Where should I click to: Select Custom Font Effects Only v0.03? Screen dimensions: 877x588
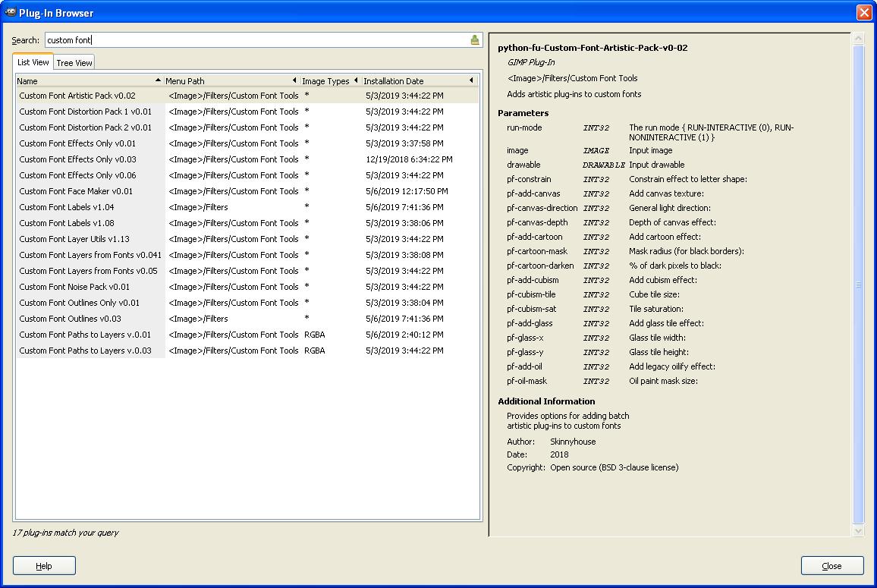click(x=247, y=159)
